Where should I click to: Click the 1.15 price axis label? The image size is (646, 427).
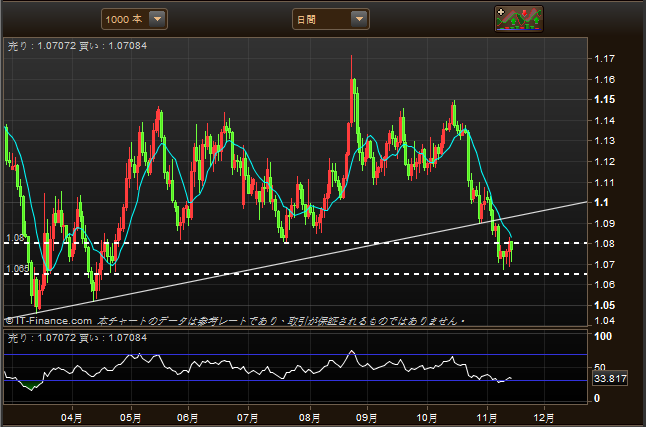[604, 99]
